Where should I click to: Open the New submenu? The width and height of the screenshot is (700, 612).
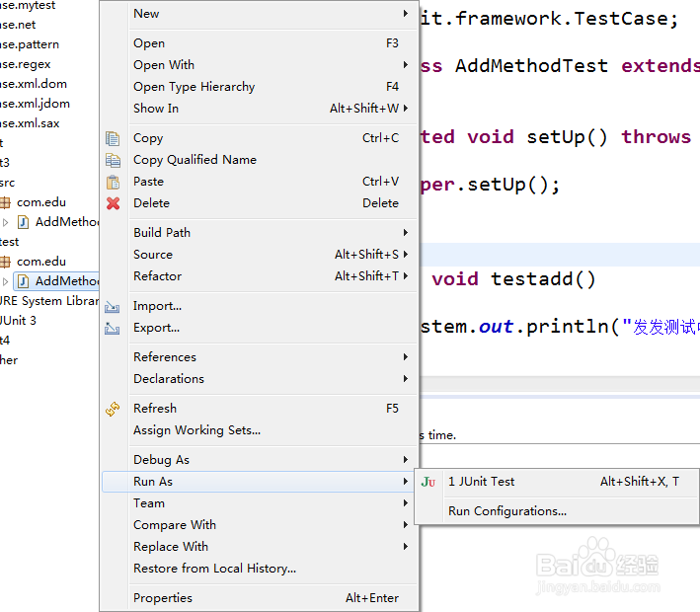pos(146,14)
